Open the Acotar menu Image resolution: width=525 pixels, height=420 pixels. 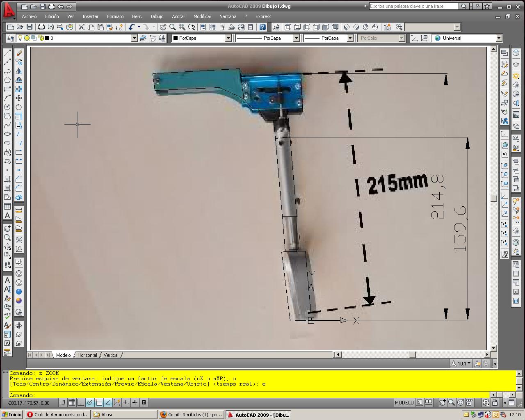(x=178, y=16)
